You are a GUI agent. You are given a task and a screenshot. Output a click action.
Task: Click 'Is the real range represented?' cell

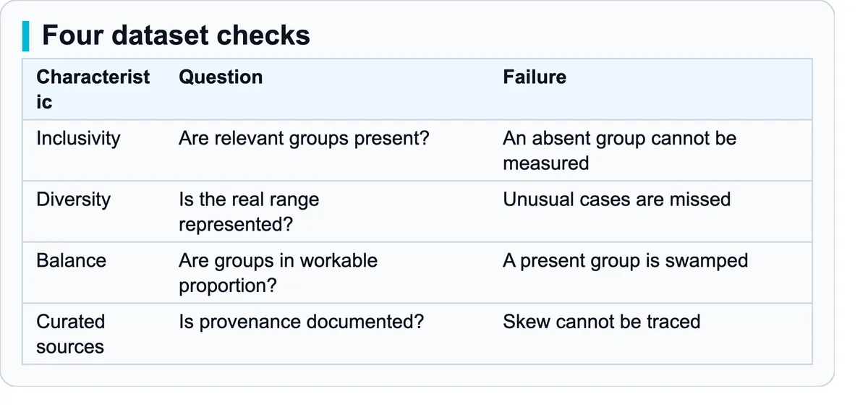tap(249, 212)
